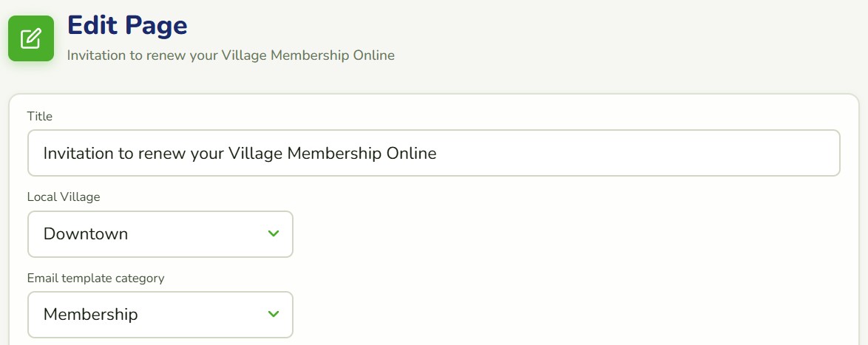Click the "Title" field label

point(40,116)
